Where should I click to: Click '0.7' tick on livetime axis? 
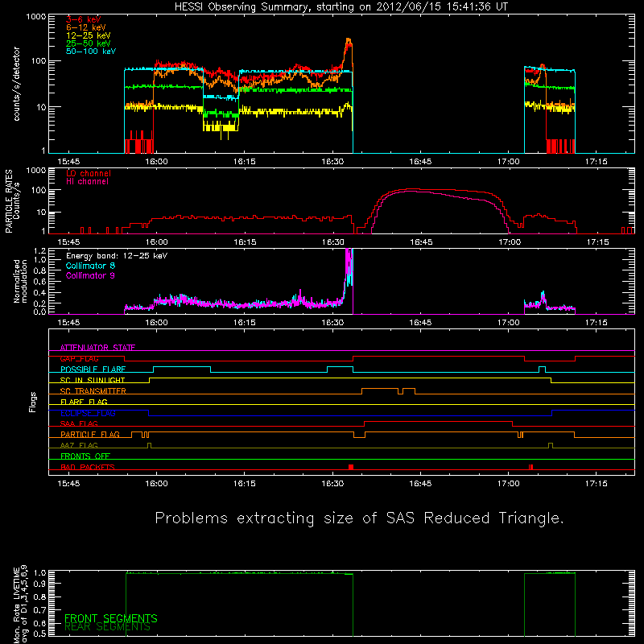point(40,610)
